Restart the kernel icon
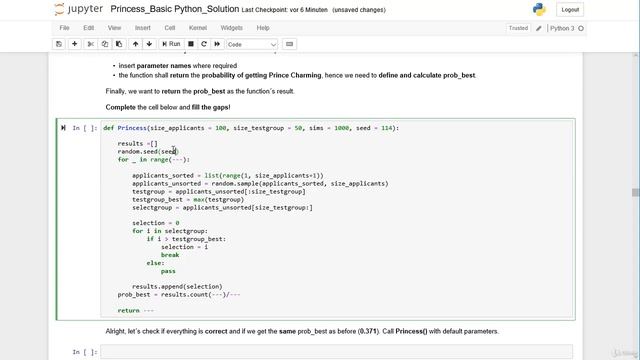 pos(204,44)
